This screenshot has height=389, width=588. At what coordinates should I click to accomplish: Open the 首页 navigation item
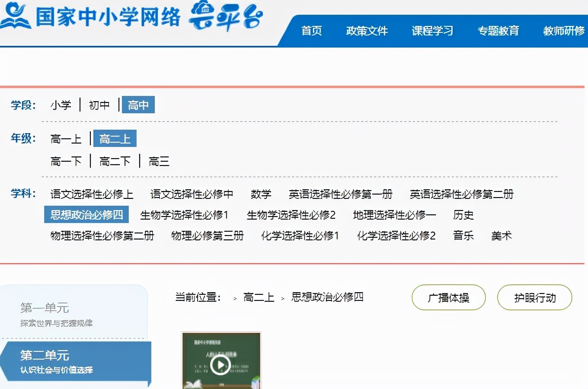pos(312,31)
